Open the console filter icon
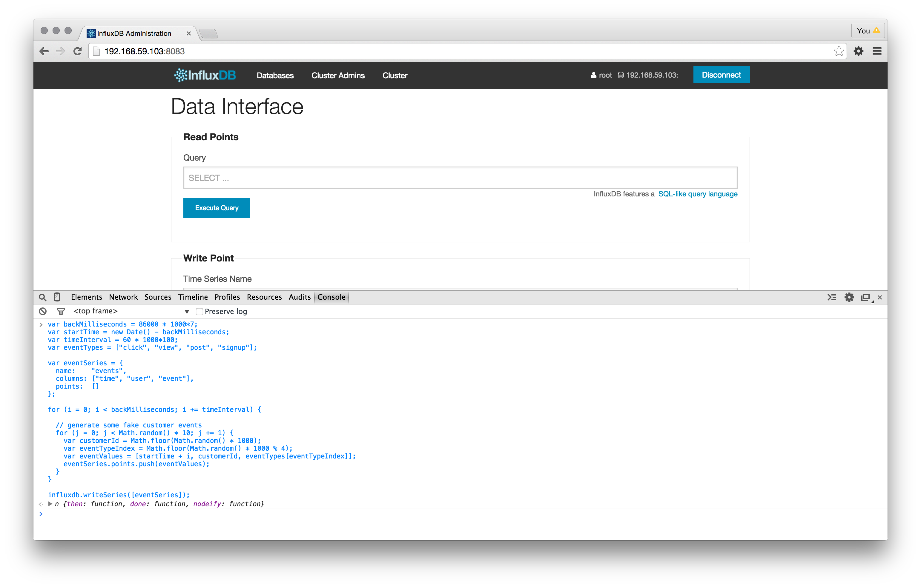 tap(61, 311)
